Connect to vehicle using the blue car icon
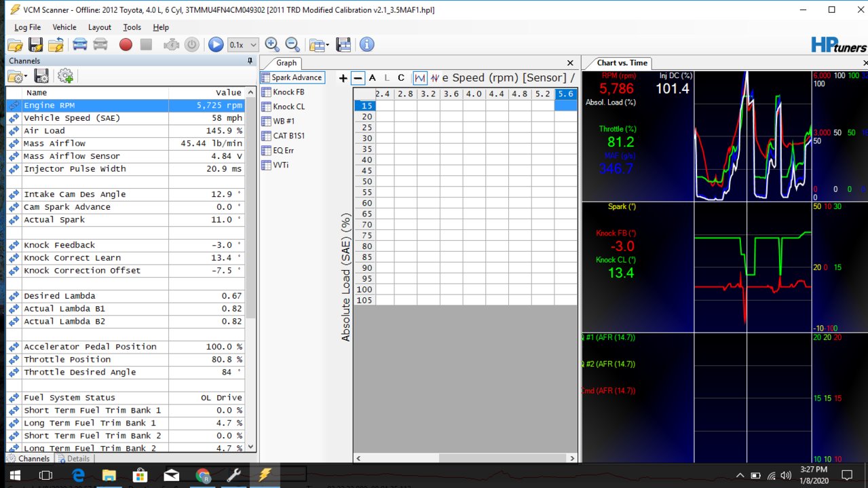868x488 pixels. pyautogui.click(x=80, y=45)
